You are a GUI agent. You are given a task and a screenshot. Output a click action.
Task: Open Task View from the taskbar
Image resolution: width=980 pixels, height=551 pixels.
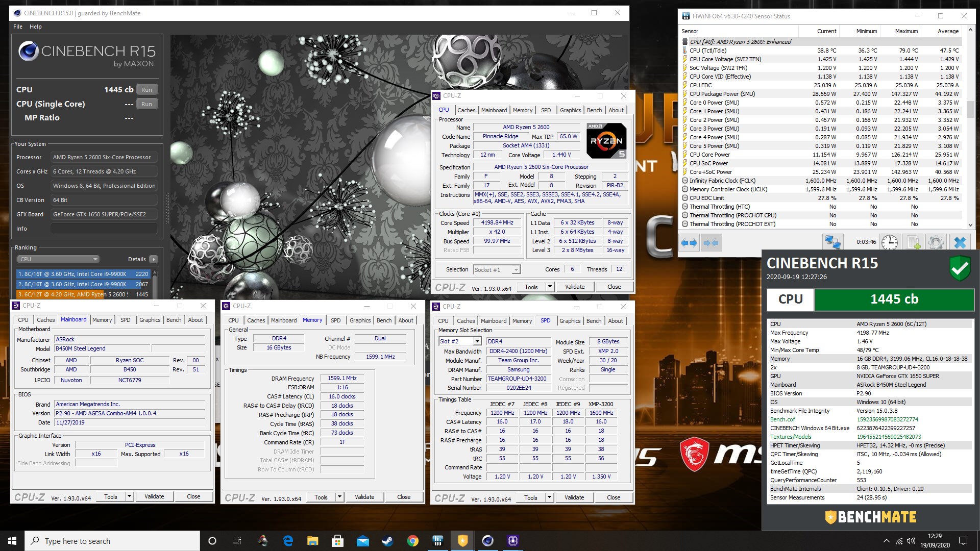click(x=237, y=541)
